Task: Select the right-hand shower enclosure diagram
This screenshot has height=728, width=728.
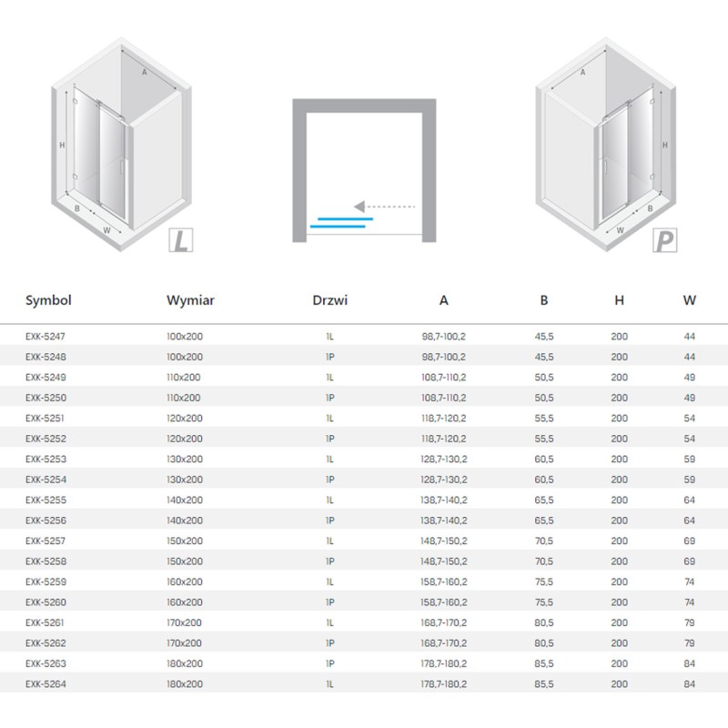Action: (x=606, y=145)
